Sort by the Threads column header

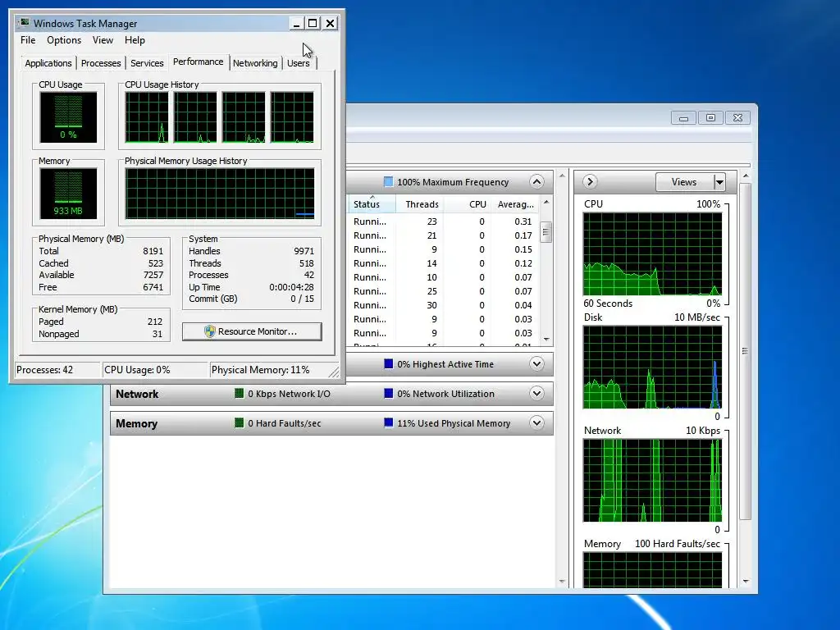422,204
